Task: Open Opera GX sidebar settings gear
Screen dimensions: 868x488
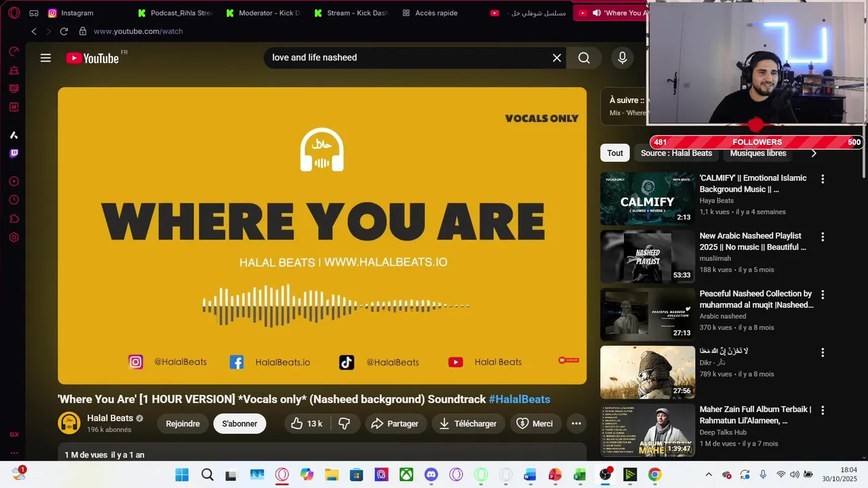Action: 14,237
